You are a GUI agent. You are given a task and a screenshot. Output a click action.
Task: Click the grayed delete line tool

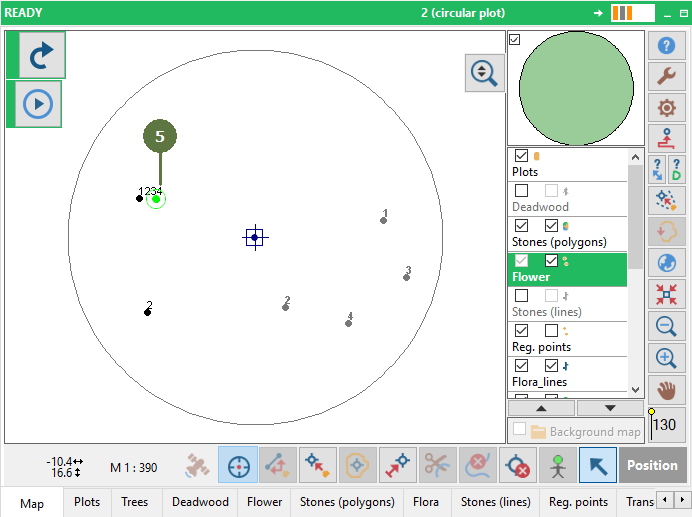478,465
